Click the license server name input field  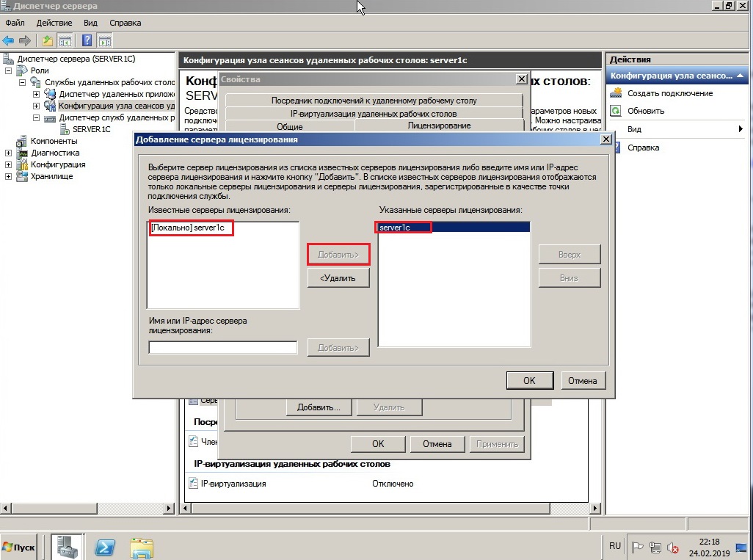[222, 347]
